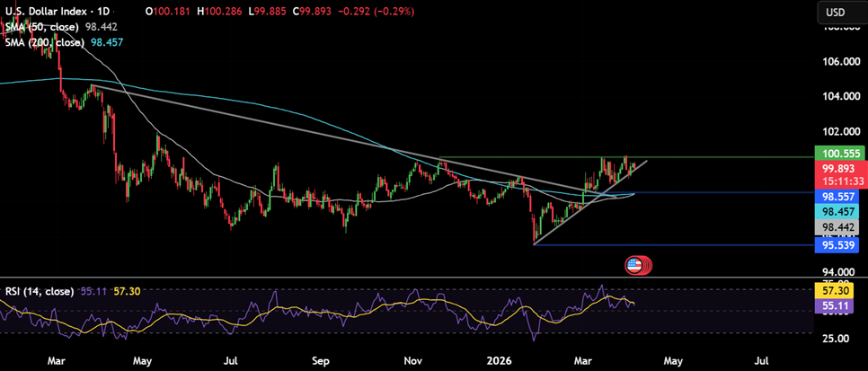Image resolution: width=868 pixels, height=371 pixels.
Task: Click the yellow 57.30 RSI value label
Action: point(838,292)
